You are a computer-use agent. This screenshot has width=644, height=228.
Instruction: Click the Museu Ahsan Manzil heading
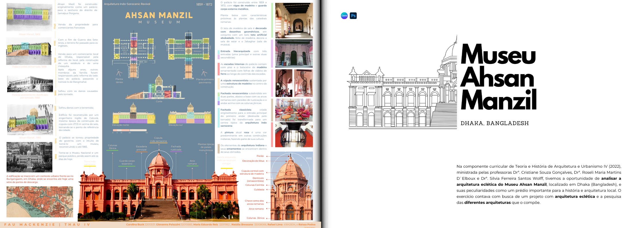(x=499, y=77)
